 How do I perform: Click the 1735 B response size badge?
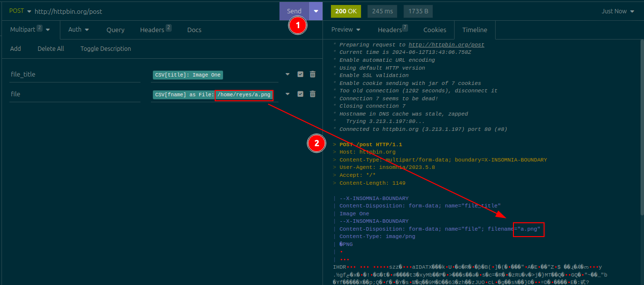pos(418,11)
